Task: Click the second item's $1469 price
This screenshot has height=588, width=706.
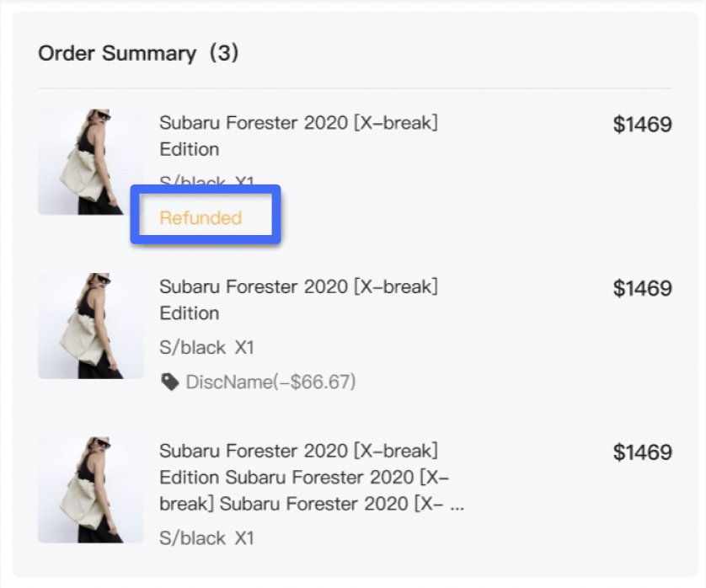Action: (x=642, y=289)
